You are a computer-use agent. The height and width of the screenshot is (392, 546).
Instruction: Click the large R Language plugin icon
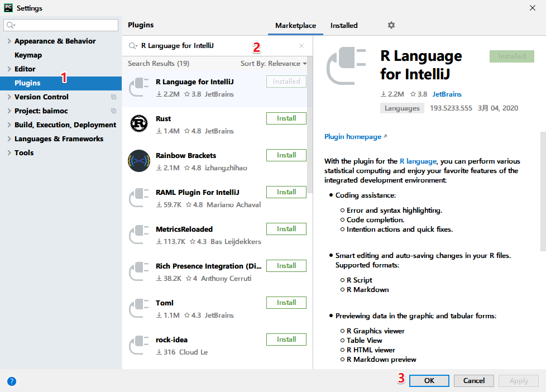coord(346,66)
